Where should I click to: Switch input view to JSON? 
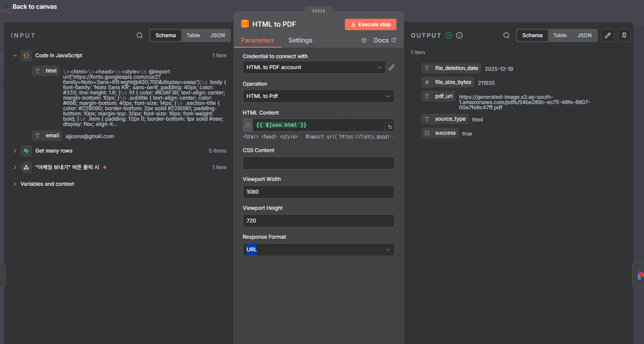[x=217, y=35]
